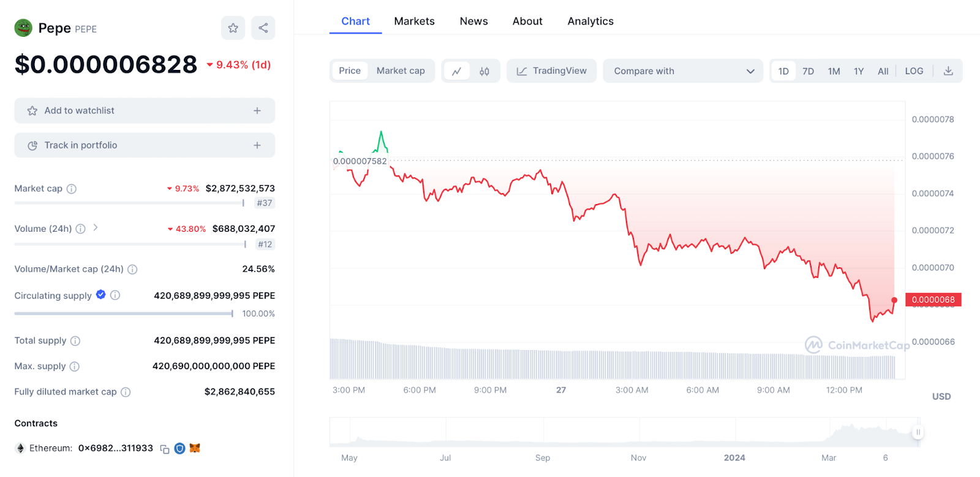Open Volume/Market cap (24h) info icon

point(132,269)
